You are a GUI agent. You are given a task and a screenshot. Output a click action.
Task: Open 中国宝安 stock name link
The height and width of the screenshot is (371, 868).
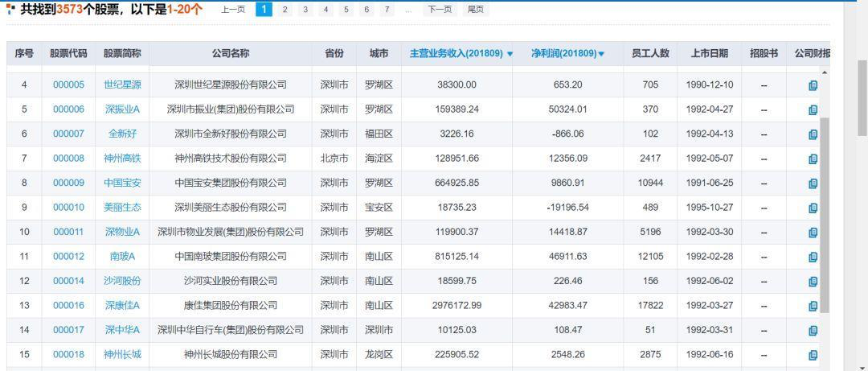[122, 183]
